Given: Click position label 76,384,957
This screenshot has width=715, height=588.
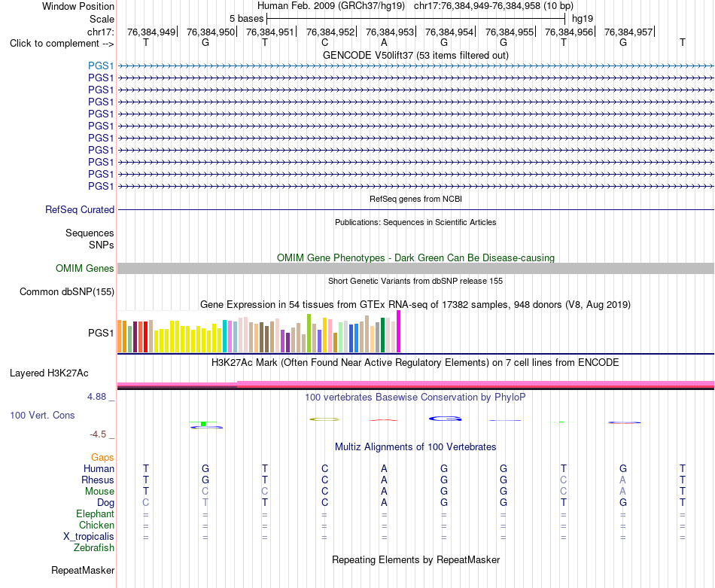Looking at the screenshot, I should coord(628,32).
